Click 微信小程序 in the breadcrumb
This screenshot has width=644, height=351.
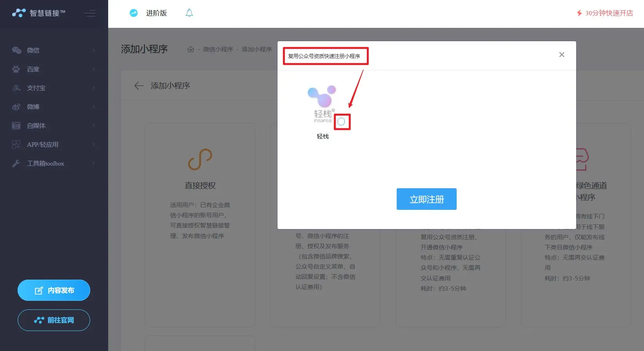(x=218, y=49)
